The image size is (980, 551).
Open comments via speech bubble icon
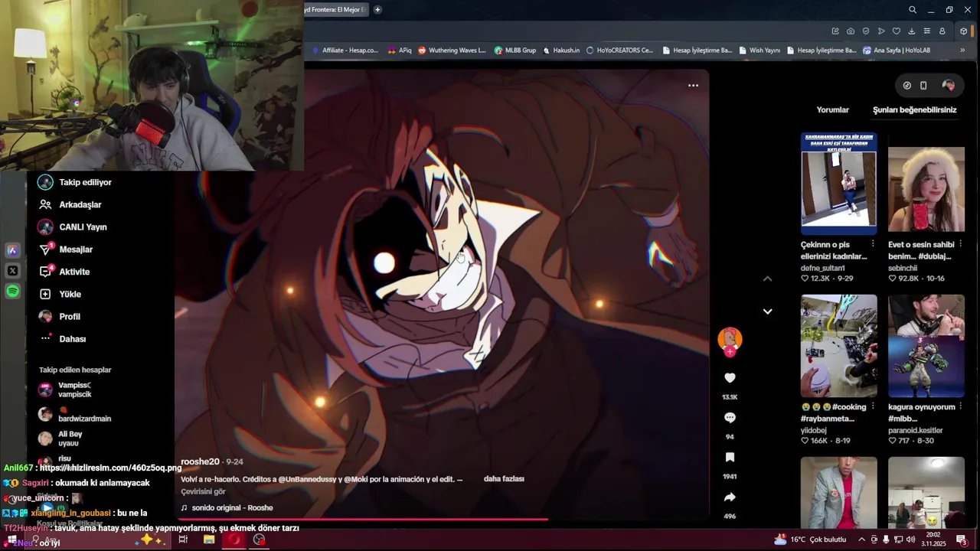tap(730, 418)
